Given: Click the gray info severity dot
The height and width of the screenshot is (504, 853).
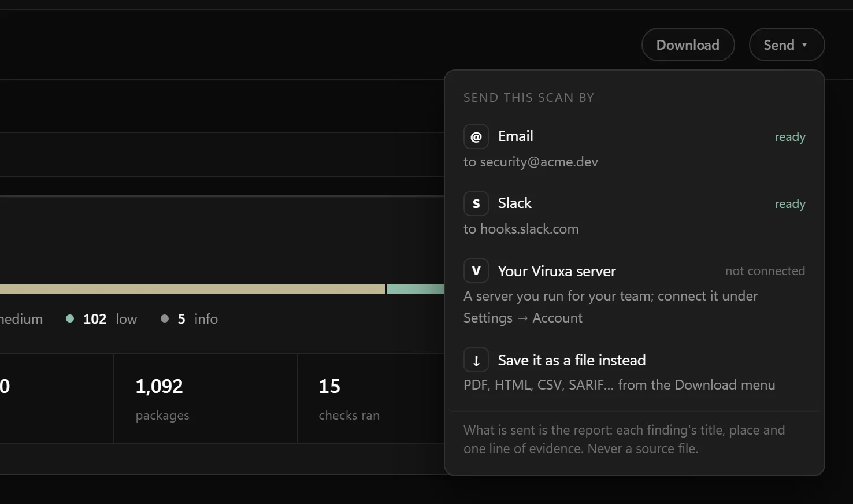Looking at the screenshot, I should pyautogui.click(x=165, y=318).
